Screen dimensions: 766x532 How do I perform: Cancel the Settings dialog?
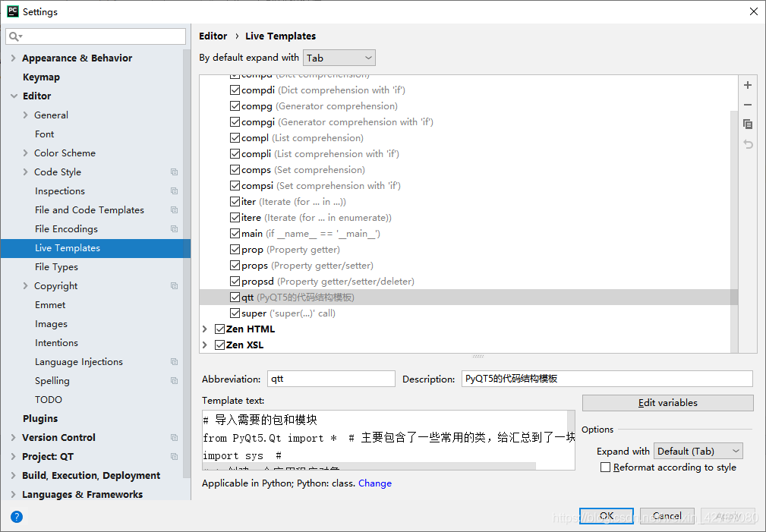click(667, 516)
